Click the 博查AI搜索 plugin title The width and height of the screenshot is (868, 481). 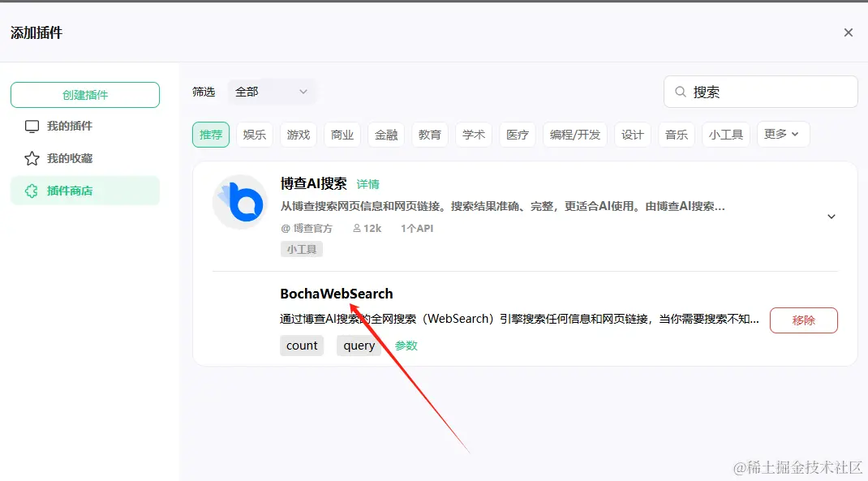314,184
